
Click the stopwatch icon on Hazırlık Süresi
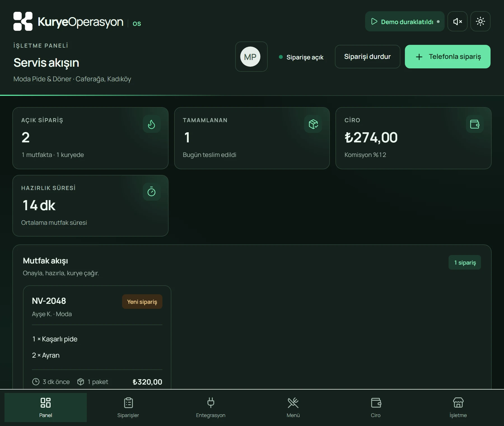pyautogui.click(x=151, y=192)
